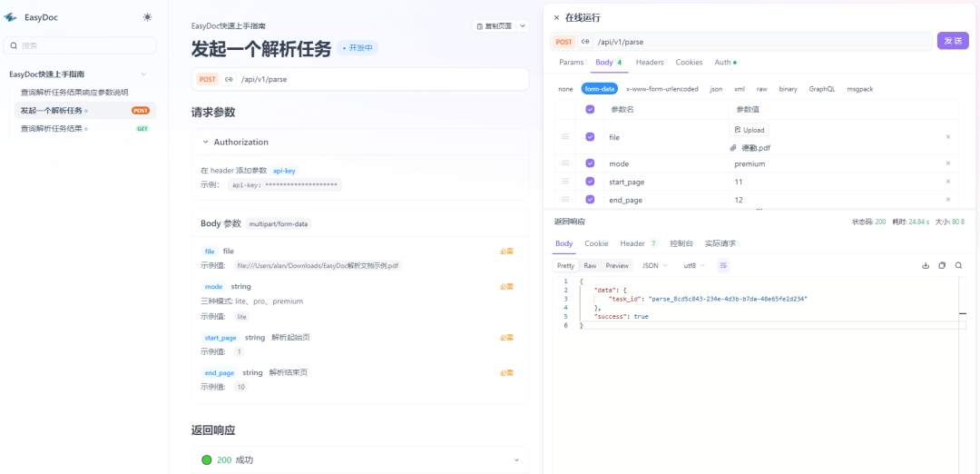Open the 控制台 console tab
Screen dimensions: 980x474
click(681, 243)
